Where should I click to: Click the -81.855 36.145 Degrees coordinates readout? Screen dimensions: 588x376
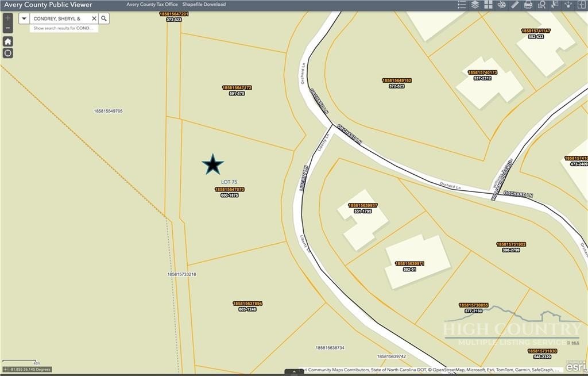pos(30,370)
